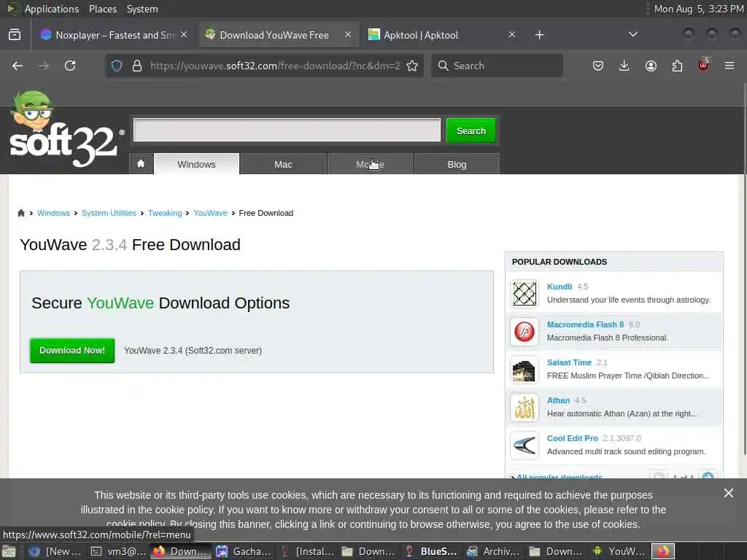The width and height of the screenshot is (747, 560).
Task: Switch to BlueS taskbar window
Action: click(430, 551)
